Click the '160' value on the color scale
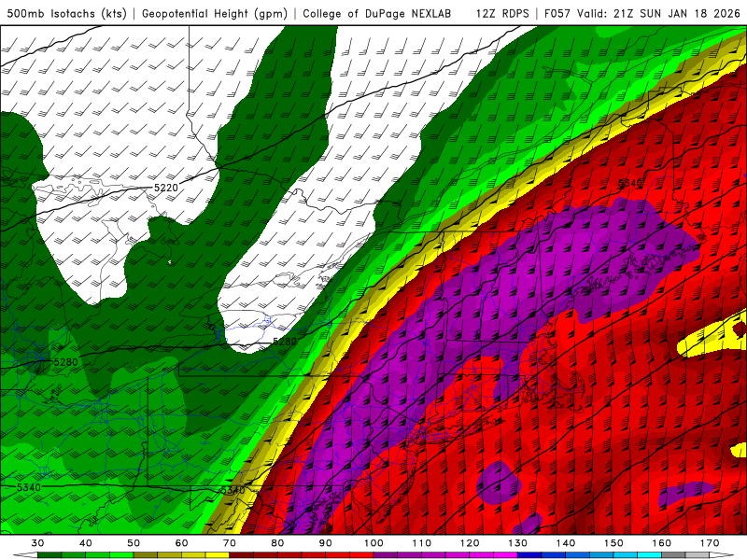Viewport: 747px width, 560px height. [662, 543]
